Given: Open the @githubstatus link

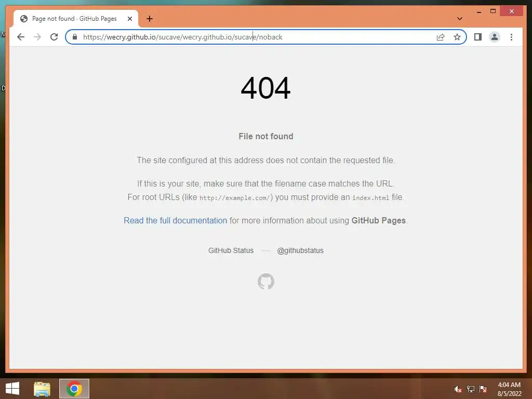Looking at the screenshot, I should point(300,250).
